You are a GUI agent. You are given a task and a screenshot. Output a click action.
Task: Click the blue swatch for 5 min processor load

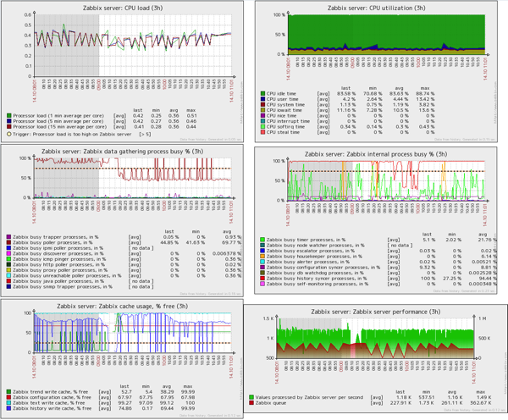pyautogui.click(x=9, y=121)
